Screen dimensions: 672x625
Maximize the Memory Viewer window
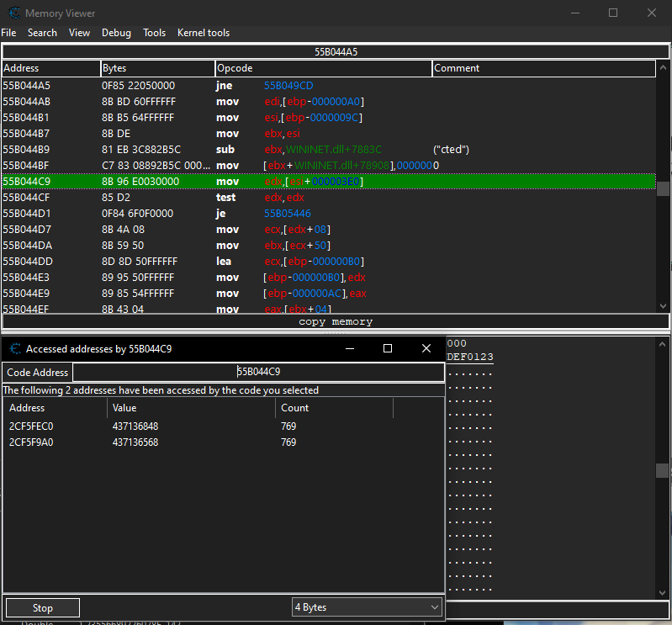(x=613, y=13)
